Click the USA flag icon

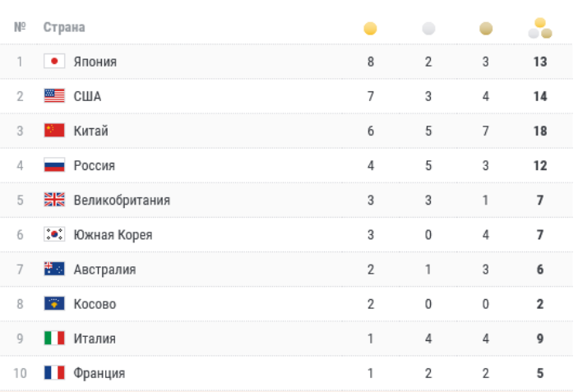(54, 96)
